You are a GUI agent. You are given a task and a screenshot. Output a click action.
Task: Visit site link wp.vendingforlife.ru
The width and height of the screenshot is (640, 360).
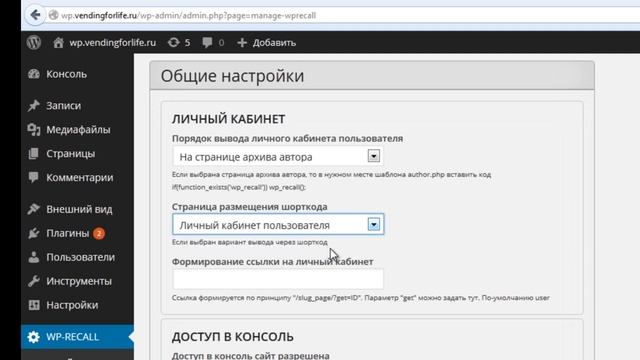click(x=112, y=42)
